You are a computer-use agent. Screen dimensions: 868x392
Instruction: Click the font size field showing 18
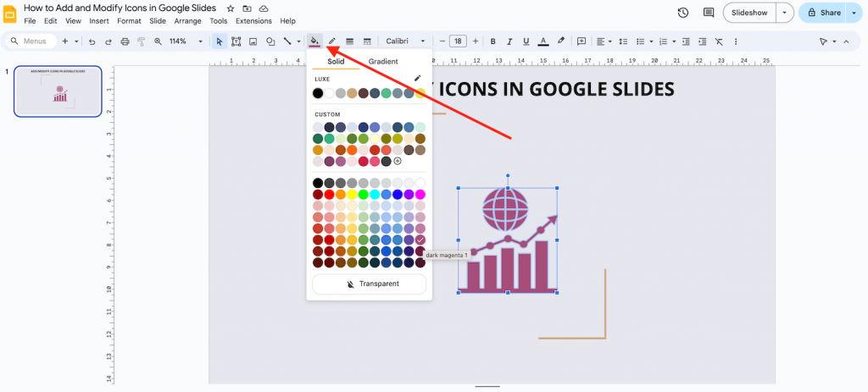pos(459,41)
